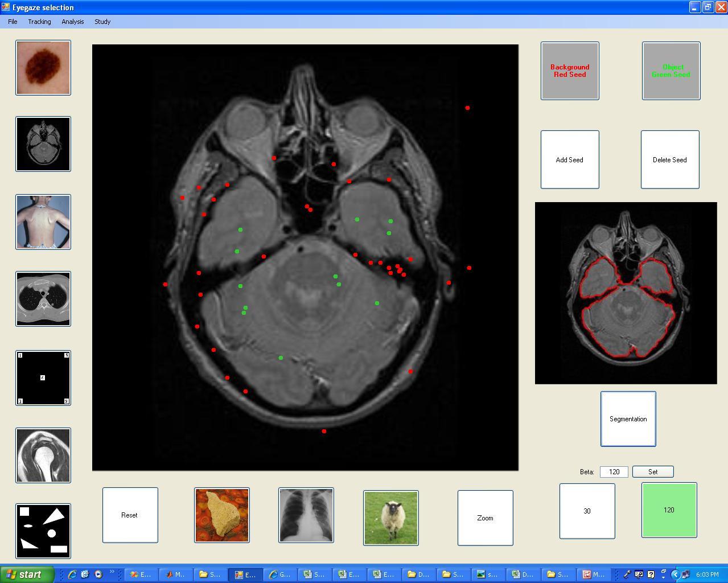Pick the shoulder MRI thumbnail
The width and height of the screenshot is (728, 583).
pos(43,455)
